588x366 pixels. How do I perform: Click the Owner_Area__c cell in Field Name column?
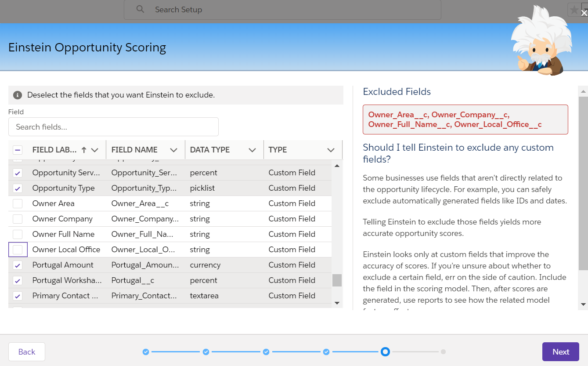(140, 203)
